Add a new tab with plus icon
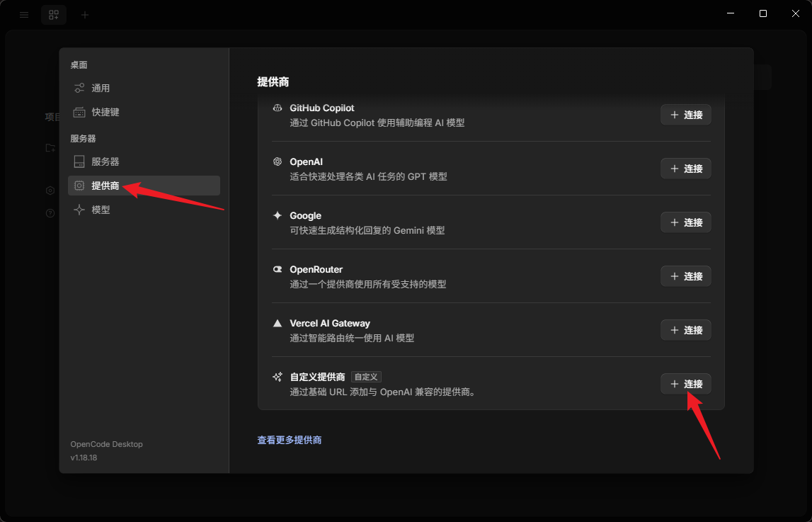The height and width of the screenshot is (522, 812). click(x=85, y=14)
